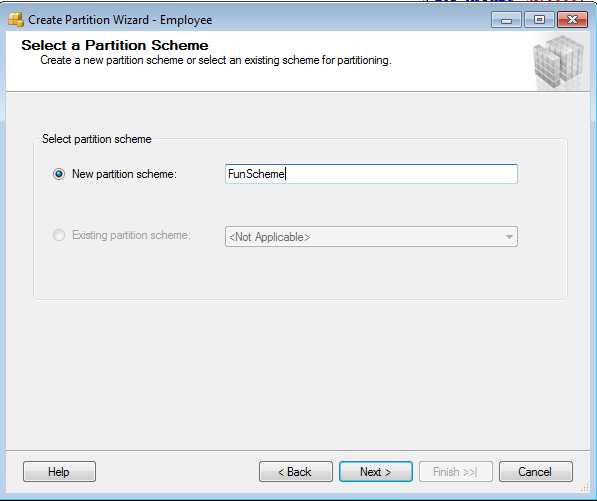Click the partition cubes graphic in the header
The height and width of the screenshot is (501, 597).
559,62
